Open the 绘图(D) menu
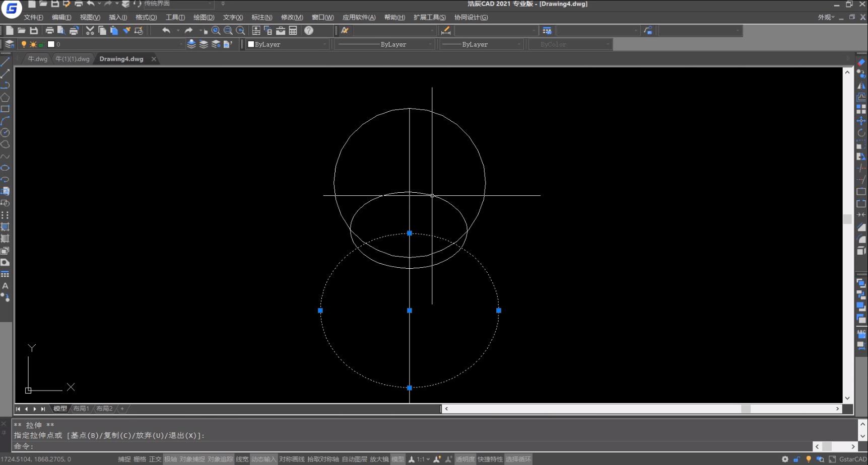The image size is (868, 465). coord(204,17)
